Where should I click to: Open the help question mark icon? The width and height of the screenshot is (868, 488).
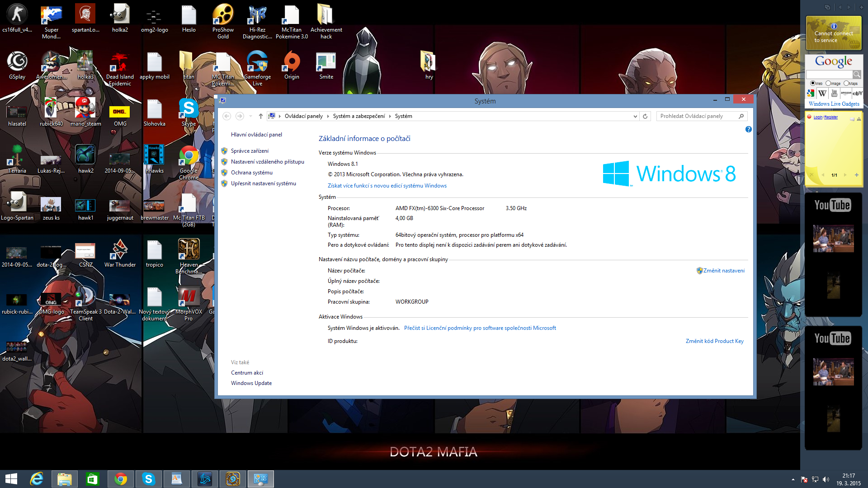coord(748,129)
